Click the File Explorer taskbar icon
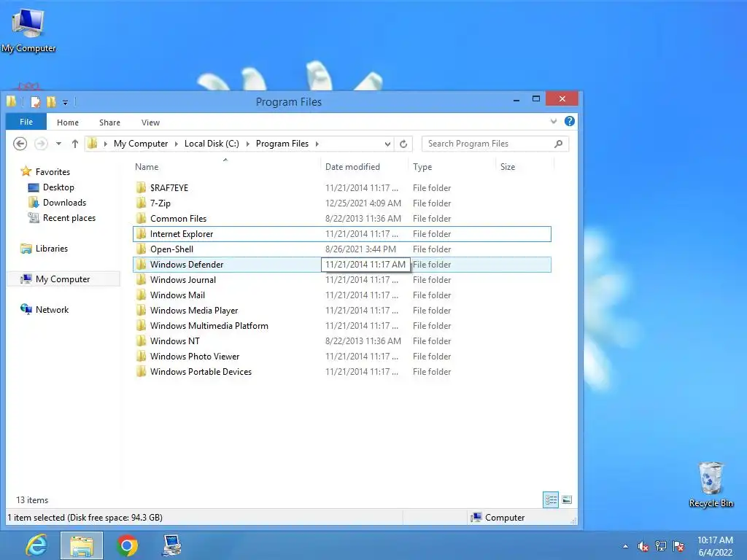 pyautogui.click(x=82, y=545)
